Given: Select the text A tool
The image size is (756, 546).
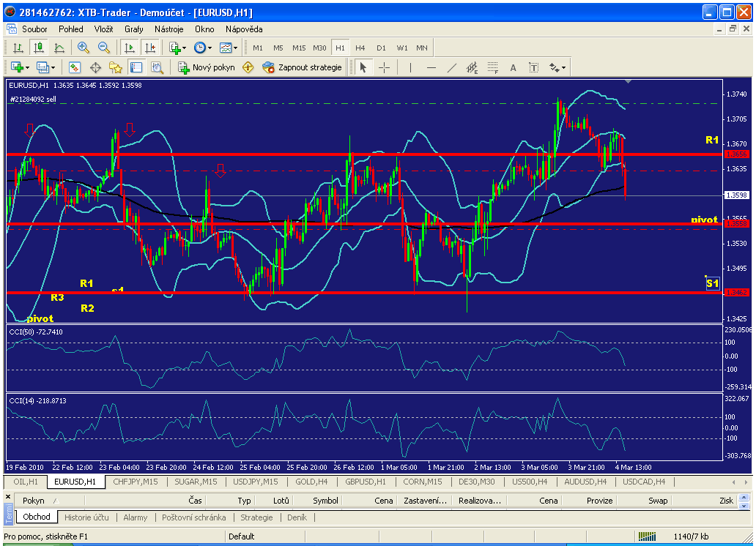Looking at the screenshot, I should click(x=513, y=67).
